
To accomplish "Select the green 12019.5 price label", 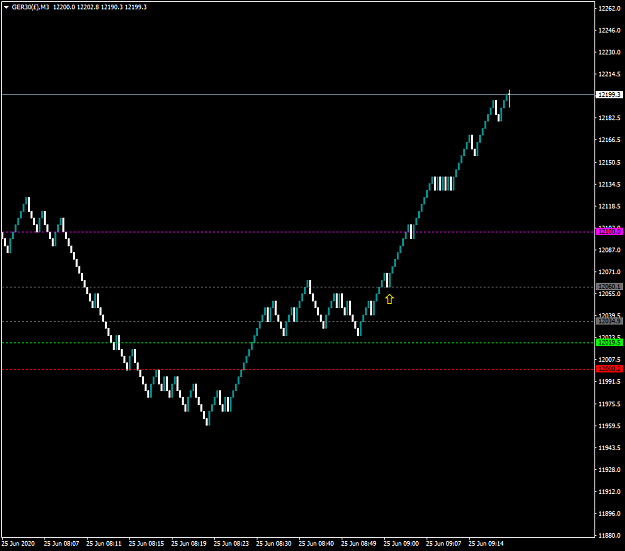I will [609, 342].
